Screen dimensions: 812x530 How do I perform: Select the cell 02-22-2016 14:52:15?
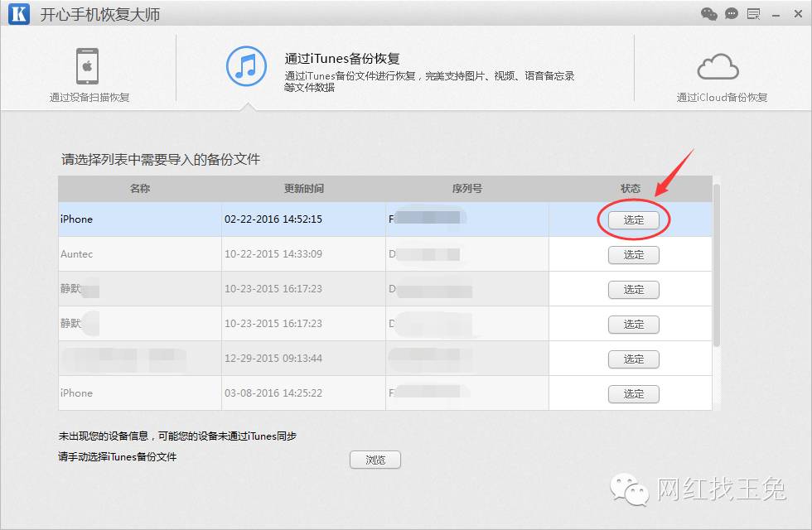(303, 219)
